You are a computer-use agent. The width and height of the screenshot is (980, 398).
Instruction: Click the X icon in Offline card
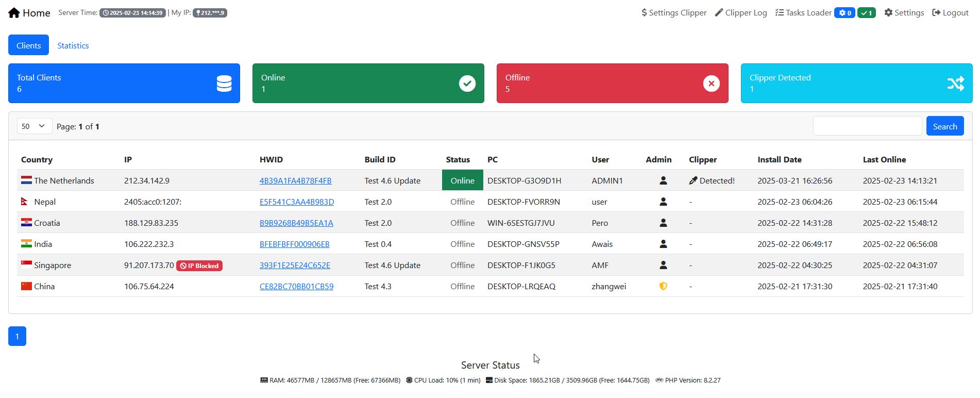click(x=712, y=84)
